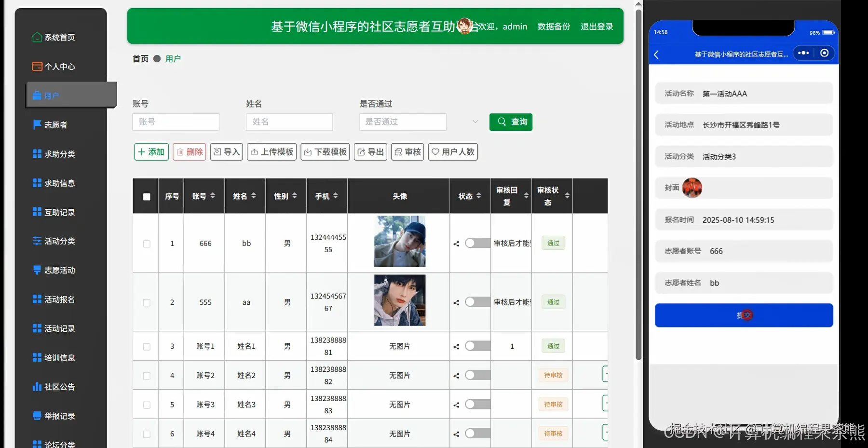Click the 导出 button
The width and height of the screenshot is (868, 448).
(x=370, y=152)
